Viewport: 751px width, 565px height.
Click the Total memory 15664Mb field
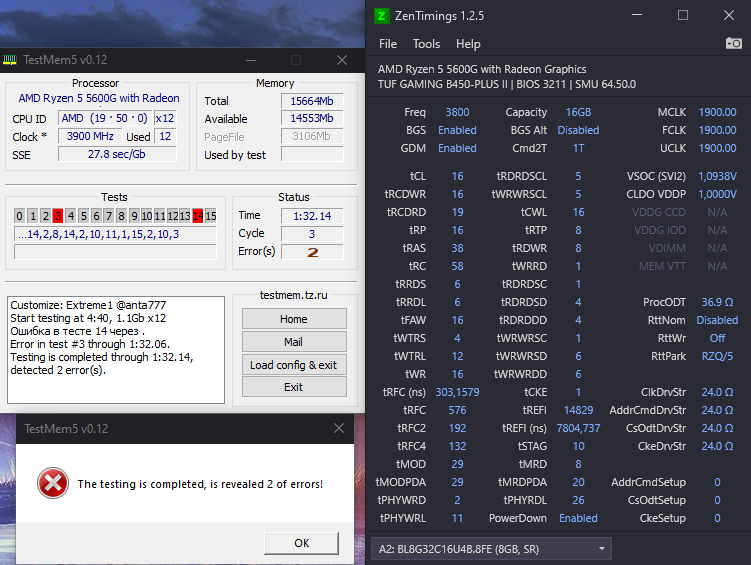pyautogui.click(x=312, y=101)
